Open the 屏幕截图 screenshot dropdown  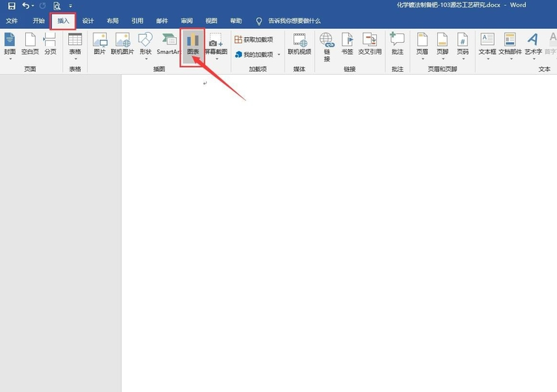216,45
